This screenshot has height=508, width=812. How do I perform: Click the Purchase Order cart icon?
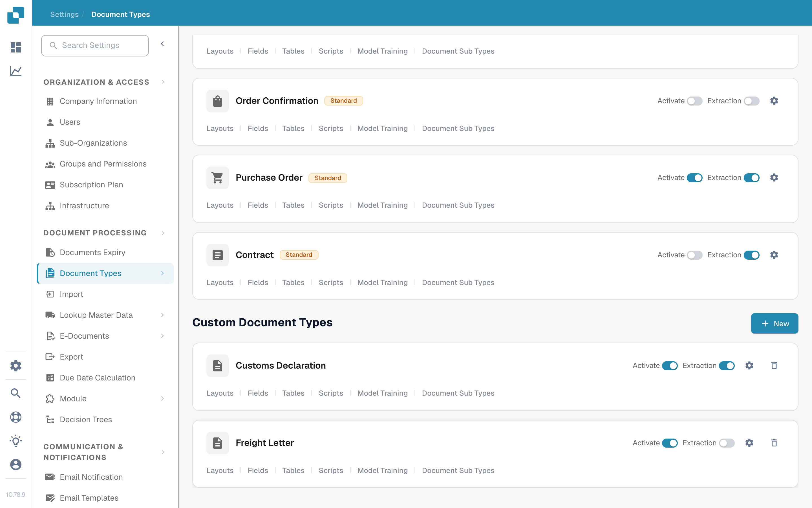[217, 178]
